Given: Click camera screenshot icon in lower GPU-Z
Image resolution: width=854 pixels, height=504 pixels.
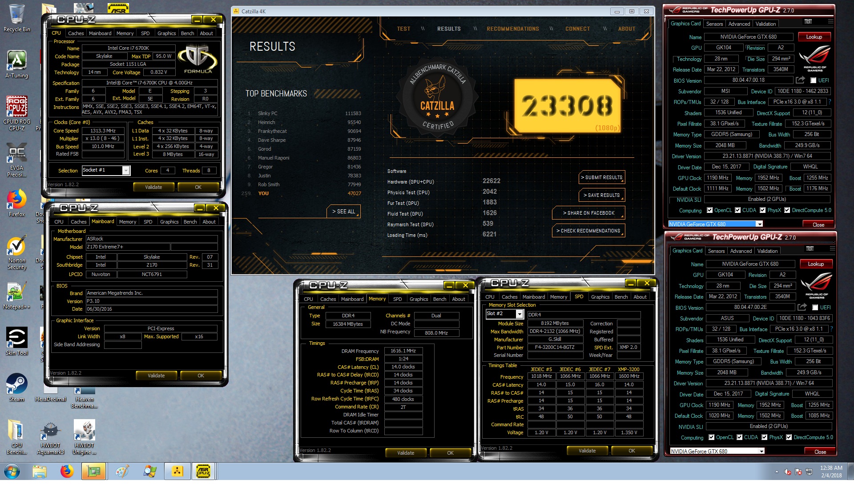Looking at the screenshot, I should pyautogui.click(x=810, y=248).
